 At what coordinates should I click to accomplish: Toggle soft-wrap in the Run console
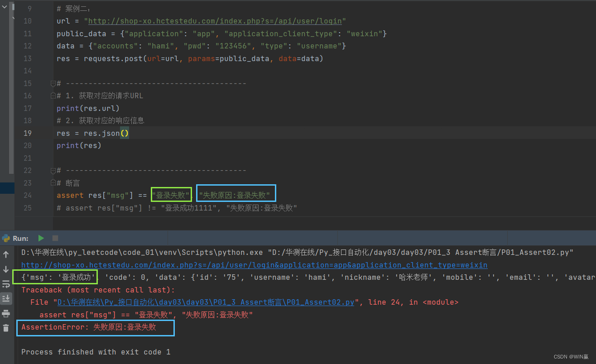pos(6,284)
